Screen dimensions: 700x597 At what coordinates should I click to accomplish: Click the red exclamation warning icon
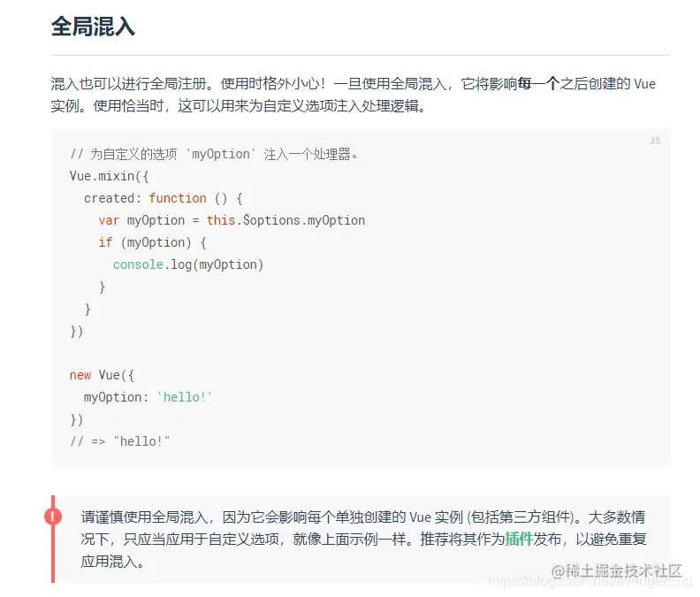pos(53,517)
